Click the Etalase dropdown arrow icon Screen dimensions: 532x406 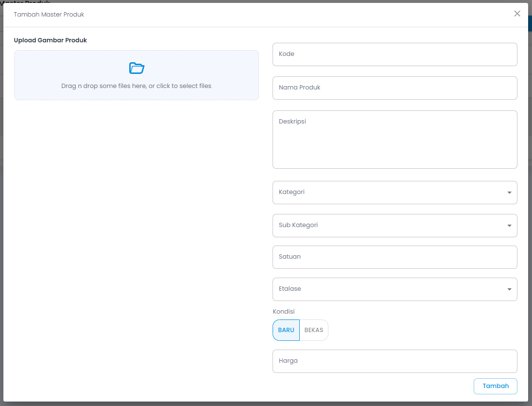pyautogui.click(x=509, y=289)
